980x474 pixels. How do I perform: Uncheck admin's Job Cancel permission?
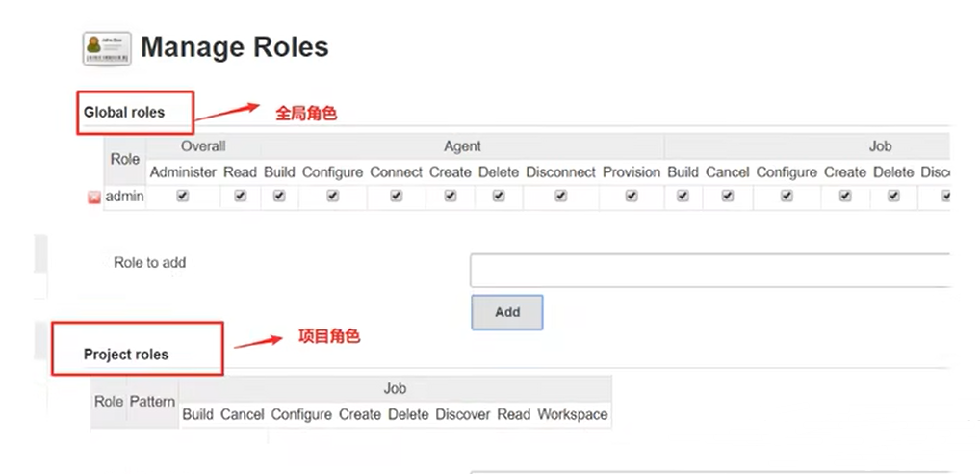[x=728, y=196]
